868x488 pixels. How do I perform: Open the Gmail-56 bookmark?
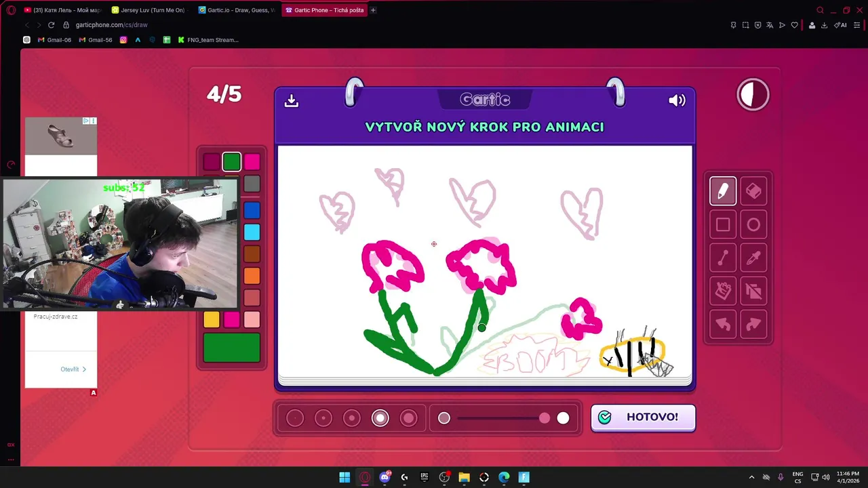click(x=96, y=40)
